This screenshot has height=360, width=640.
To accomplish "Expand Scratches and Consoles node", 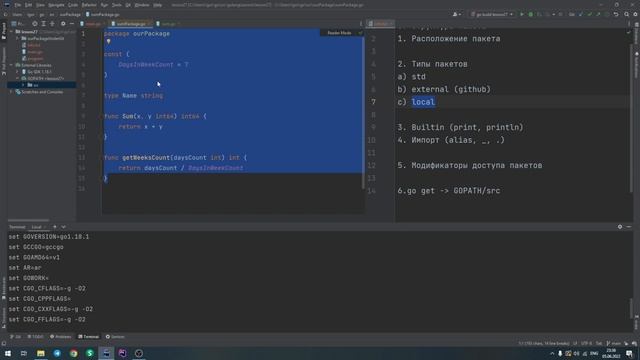I will [12, 92].
